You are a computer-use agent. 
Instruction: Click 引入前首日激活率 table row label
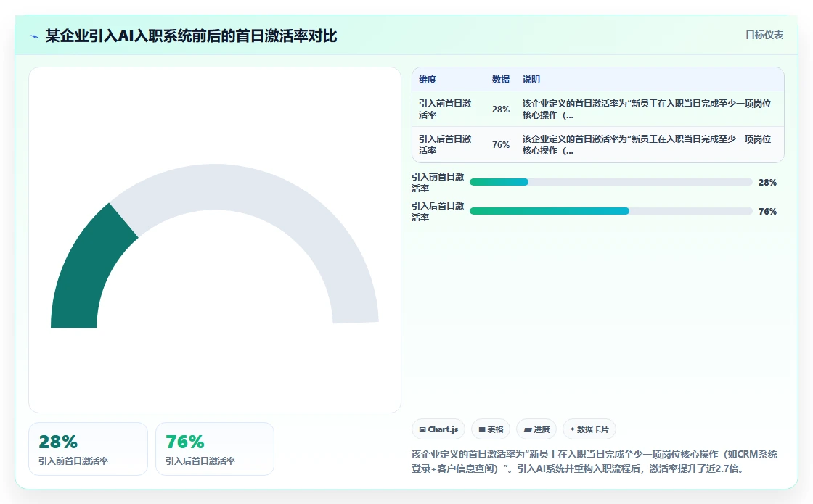pyautogui.click(x=445, y=110)
